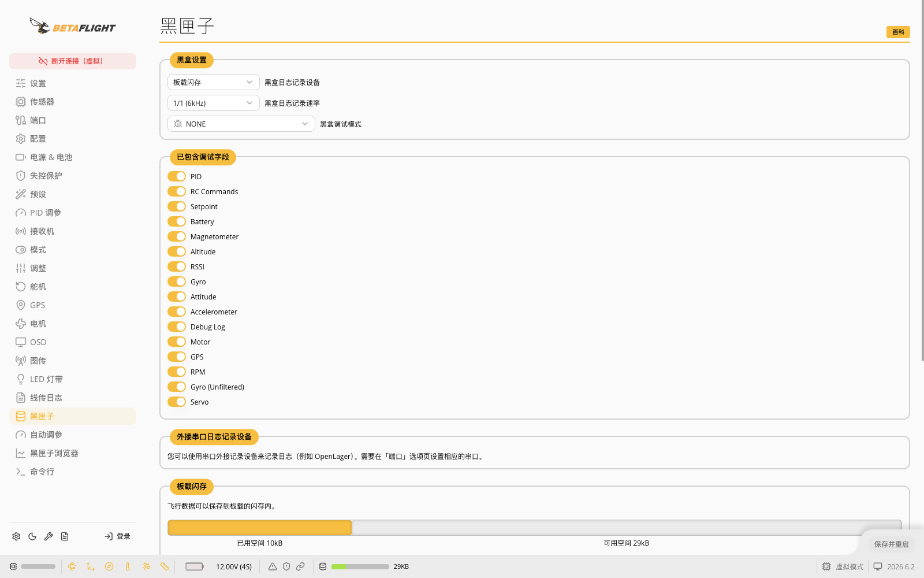
Task: Open the 黑盒调试模式 NONE dropdown
Action: (x=241, y=124)
